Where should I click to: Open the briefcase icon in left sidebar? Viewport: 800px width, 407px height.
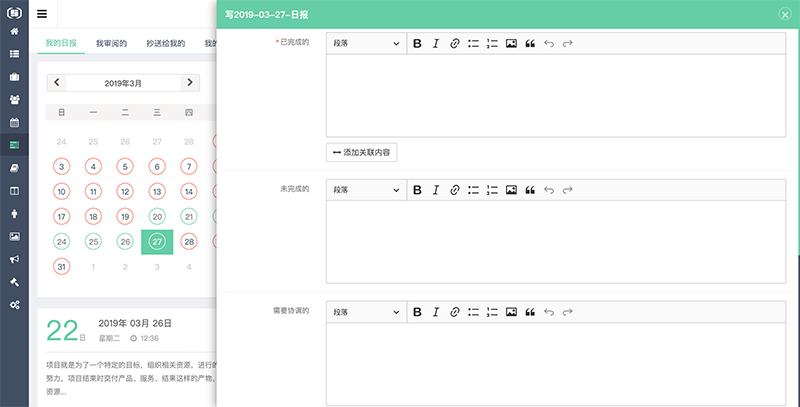14,77
